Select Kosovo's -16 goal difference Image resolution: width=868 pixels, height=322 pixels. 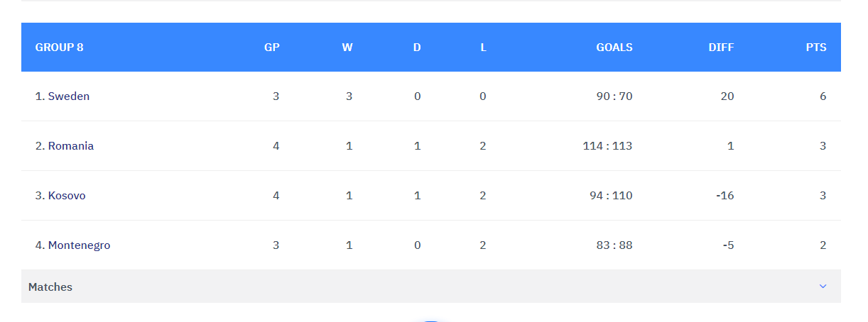click(725, 196)
